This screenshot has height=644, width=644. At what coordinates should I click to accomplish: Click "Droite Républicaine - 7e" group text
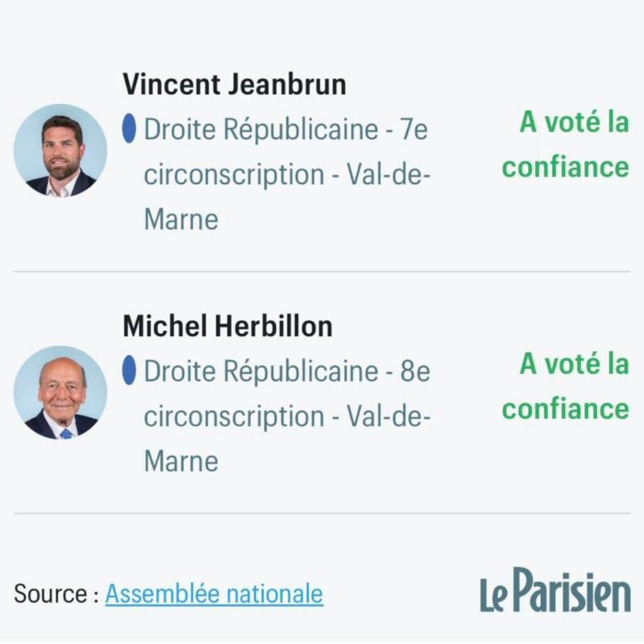(286, 130)
